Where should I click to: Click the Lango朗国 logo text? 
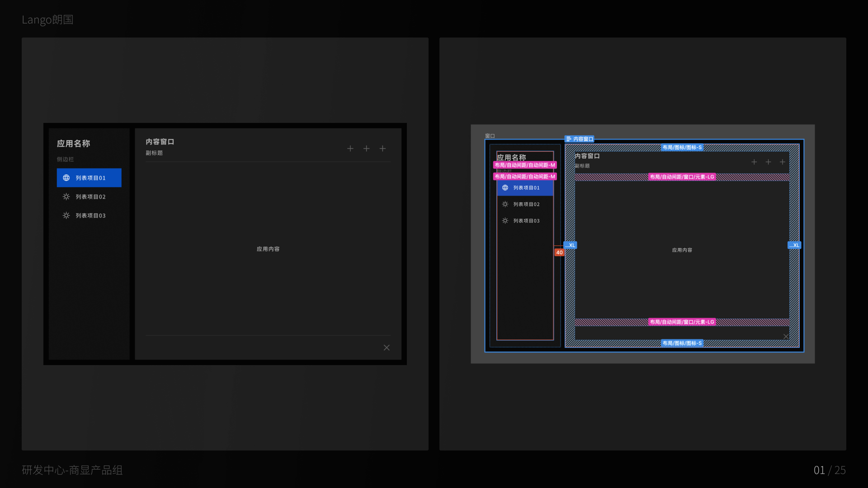point(47,19)
